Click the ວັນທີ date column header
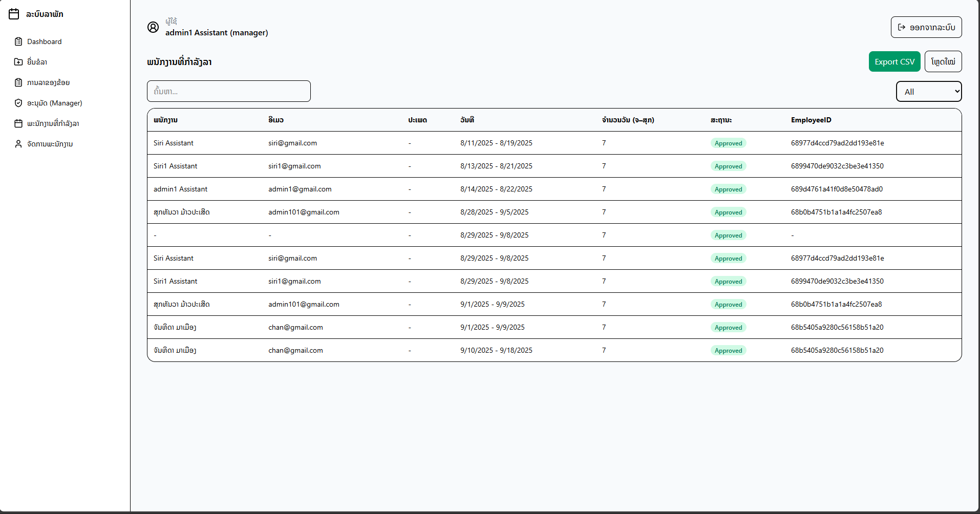 pyautogui.click(x=467, y=120)
